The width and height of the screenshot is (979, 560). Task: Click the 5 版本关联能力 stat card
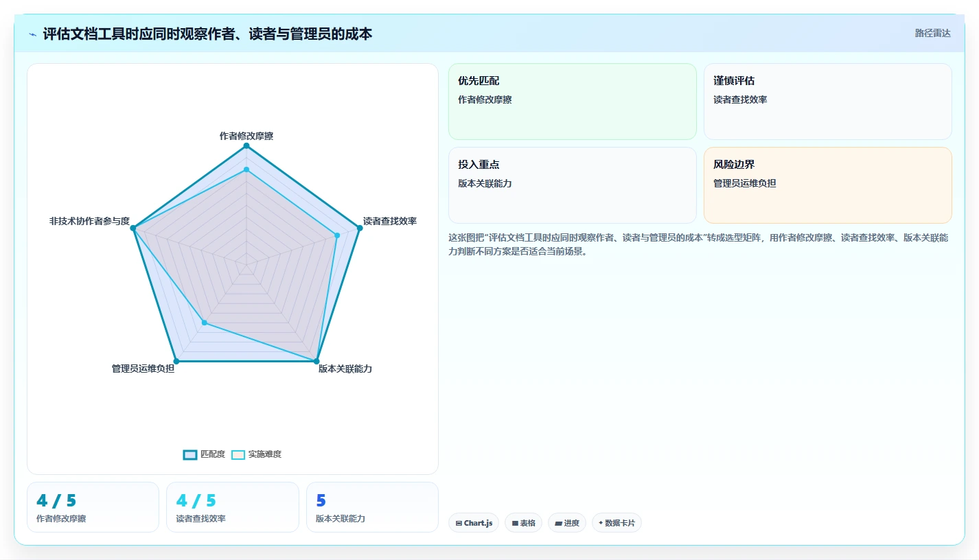pyautogui.click(x=372, y=507)
